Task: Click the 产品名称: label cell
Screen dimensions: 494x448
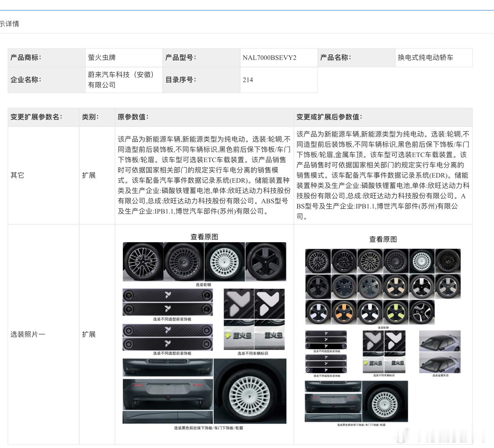Action: 356,57
